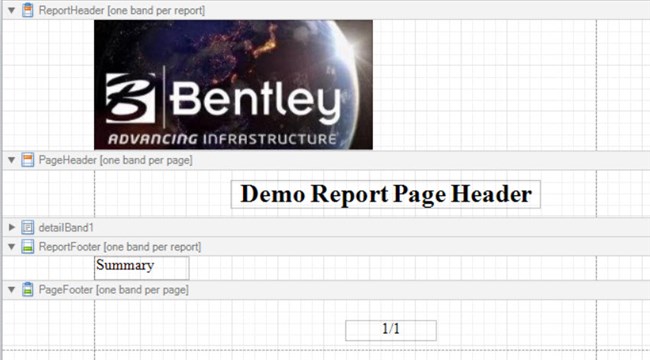Select the Bentley logo picture box
The image size is (650, 360).
(233, 85)
